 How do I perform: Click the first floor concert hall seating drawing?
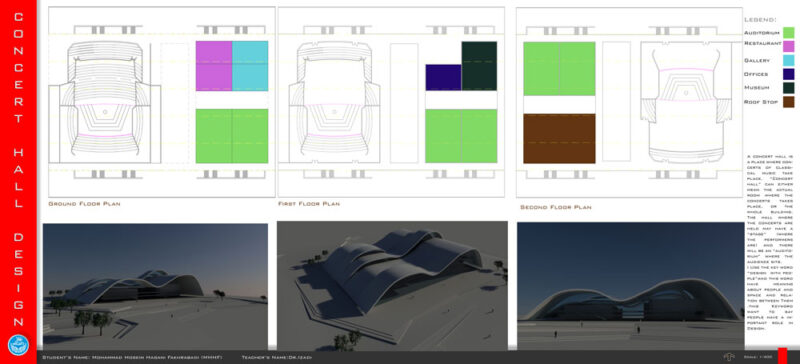tap(335, 101)
